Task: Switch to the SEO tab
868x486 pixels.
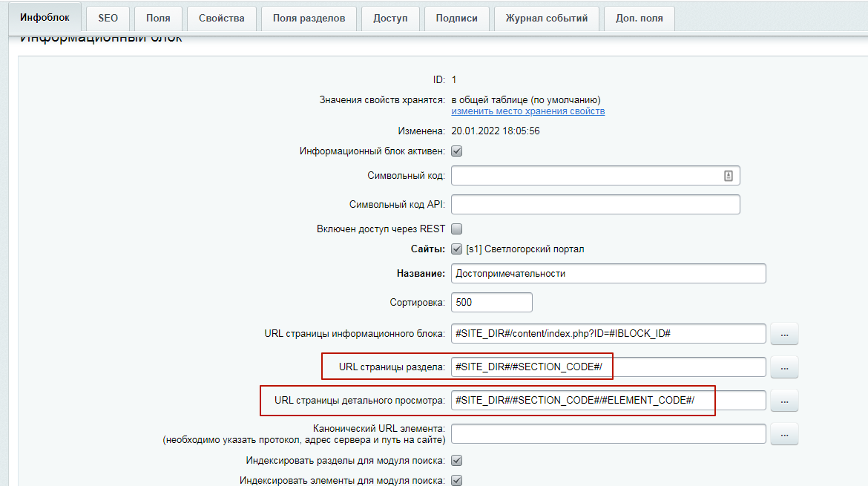Action: [108, 19]
